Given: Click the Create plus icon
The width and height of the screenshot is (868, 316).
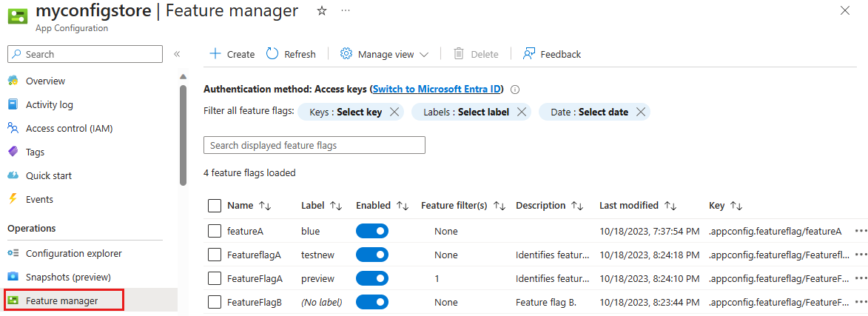Looking at the screenshot, I should pyautogui.click(x=215, y=54).
